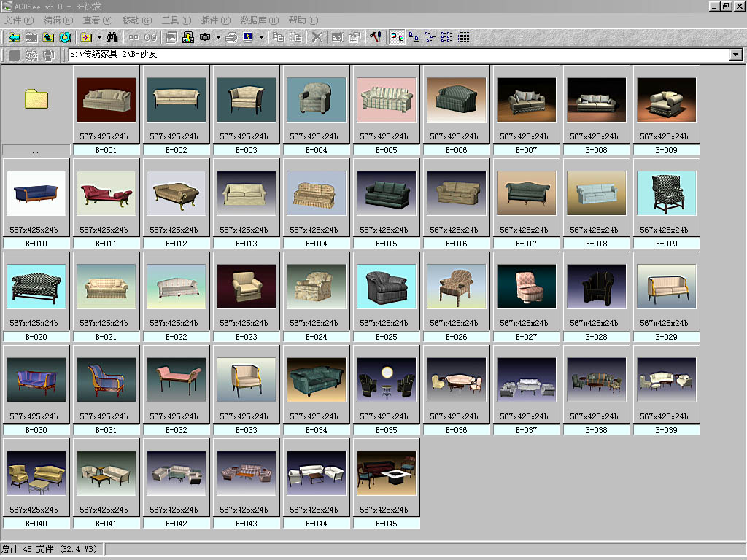Click the printer icon in toolbar

pos(231,37)
